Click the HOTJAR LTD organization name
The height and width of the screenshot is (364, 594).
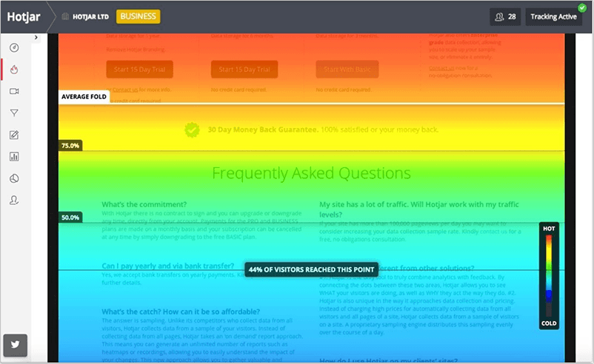click(x=90, y=17)
